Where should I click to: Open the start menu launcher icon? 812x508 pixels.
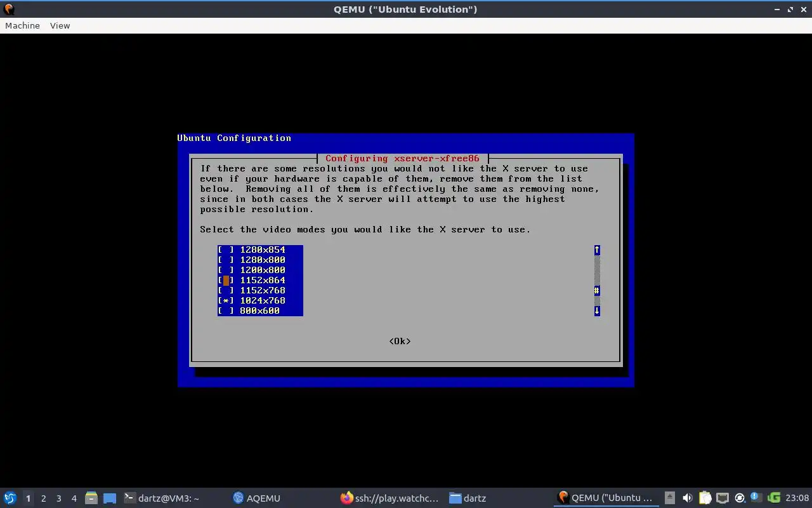pos(10,498)
